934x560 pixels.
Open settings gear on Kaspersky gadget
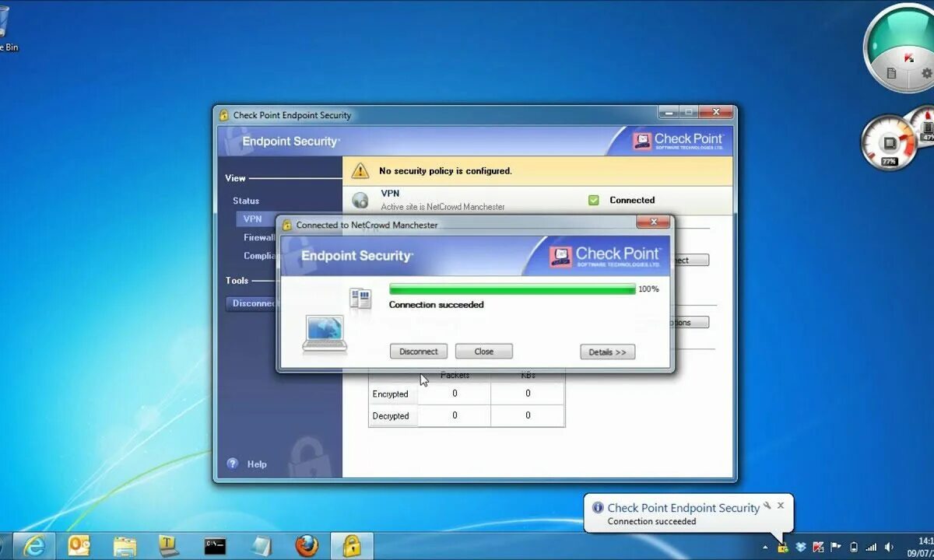(x=926, y=74)
